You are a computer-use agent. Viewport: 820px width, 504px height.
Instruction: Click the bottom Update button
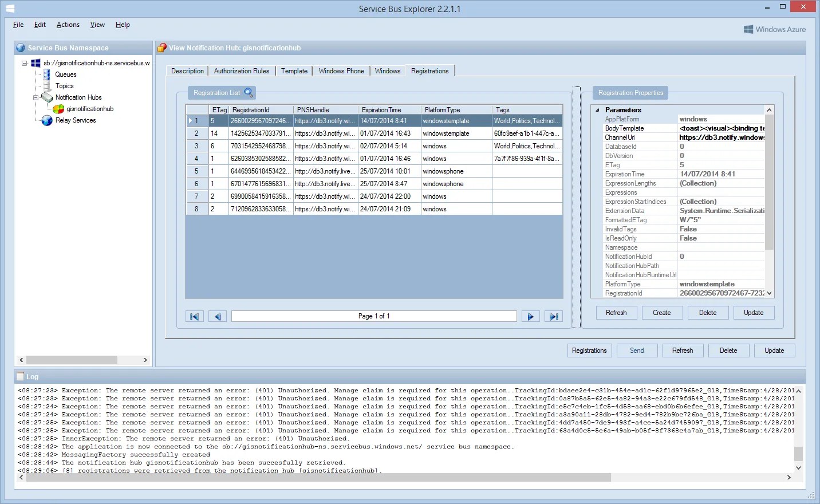[x=774, y=351]
